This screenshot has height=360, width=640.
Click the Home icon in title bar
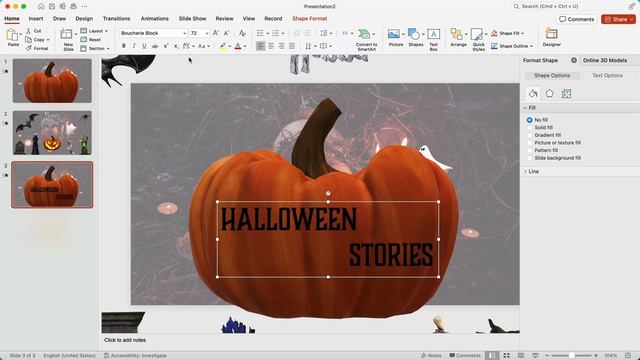pos(41,7)
